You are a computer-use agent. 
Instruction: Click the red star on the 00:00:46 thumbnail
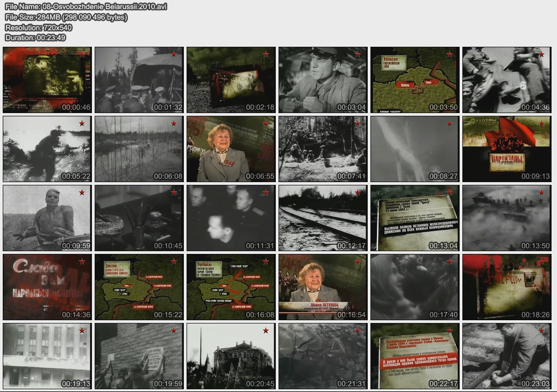pyautogui.click(x=82, y=54)
